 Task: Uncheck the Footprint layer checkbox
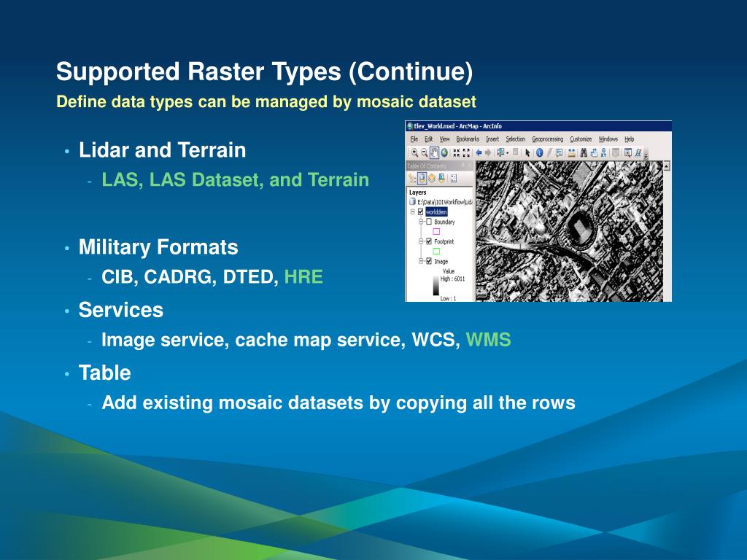pyautogui.click(x=429, y=241)
